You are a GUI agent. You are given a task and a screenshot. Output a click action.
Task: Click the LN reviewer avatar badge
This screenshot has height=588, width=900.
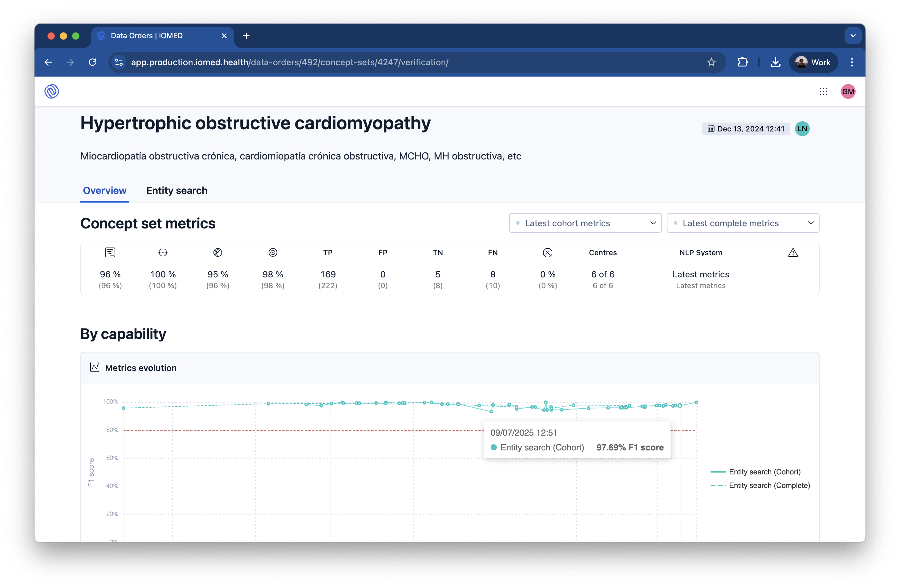pos(803,128)
